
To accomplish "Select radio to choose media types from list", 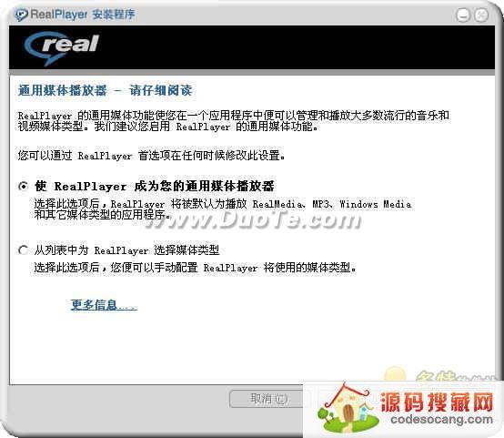I will (x=23, y=250).
